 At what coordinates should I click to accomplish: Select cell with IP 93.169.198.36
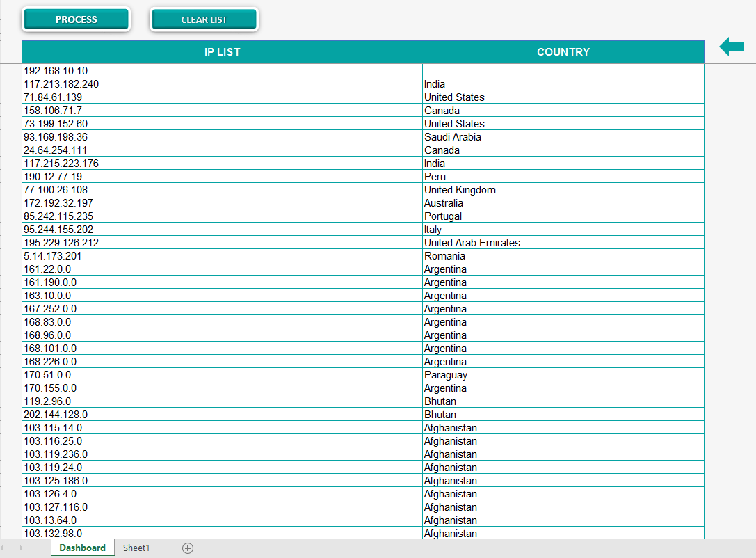point(223,137)
